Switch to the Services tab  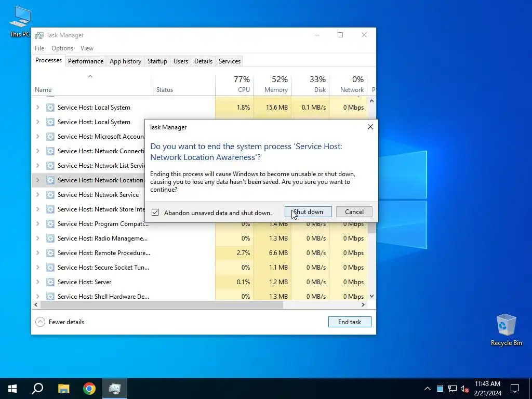(x=229, y=61)
